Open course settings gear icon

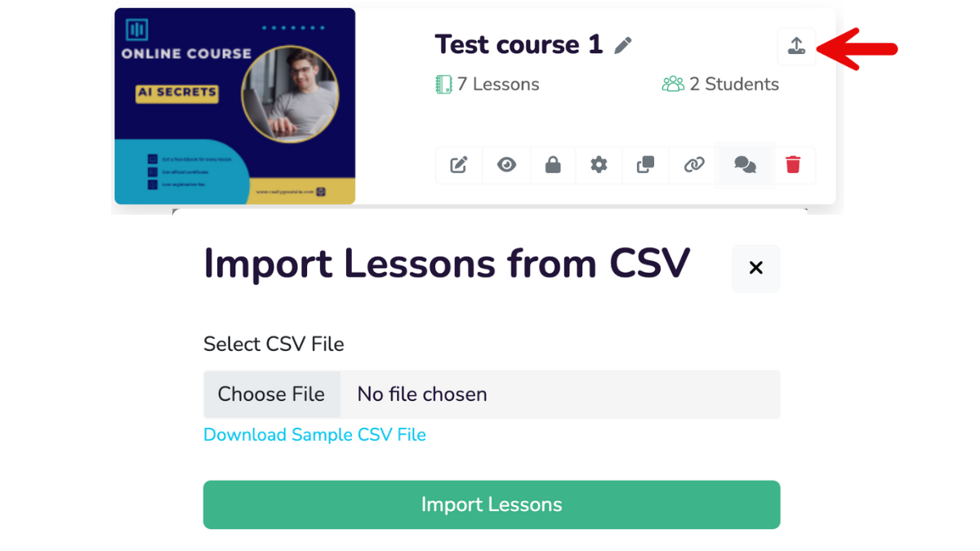coord(599,165)
